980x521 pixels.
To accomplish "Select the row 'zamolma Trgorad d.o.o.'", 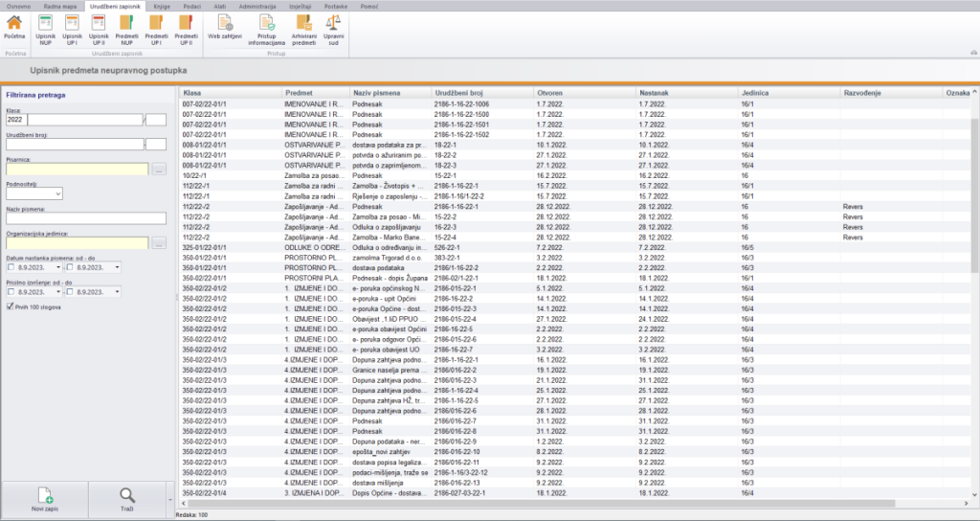I will point(575,258).
